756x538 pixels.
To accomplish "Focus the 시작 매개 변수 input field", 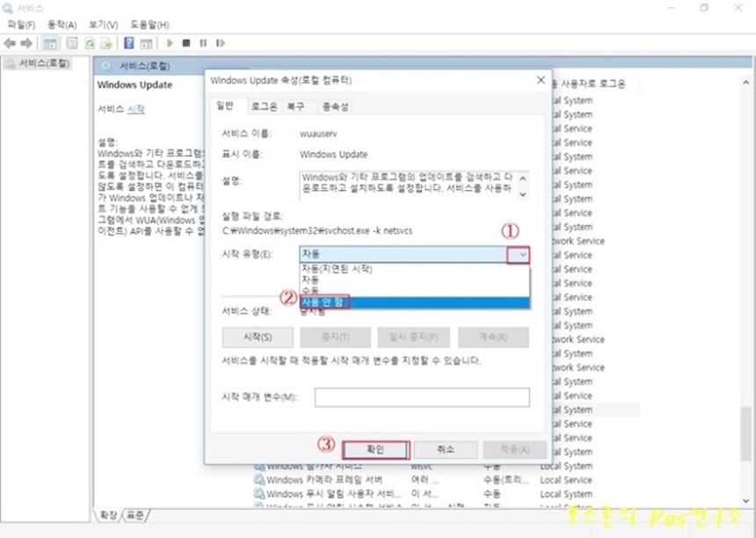I will click(422, 397).
